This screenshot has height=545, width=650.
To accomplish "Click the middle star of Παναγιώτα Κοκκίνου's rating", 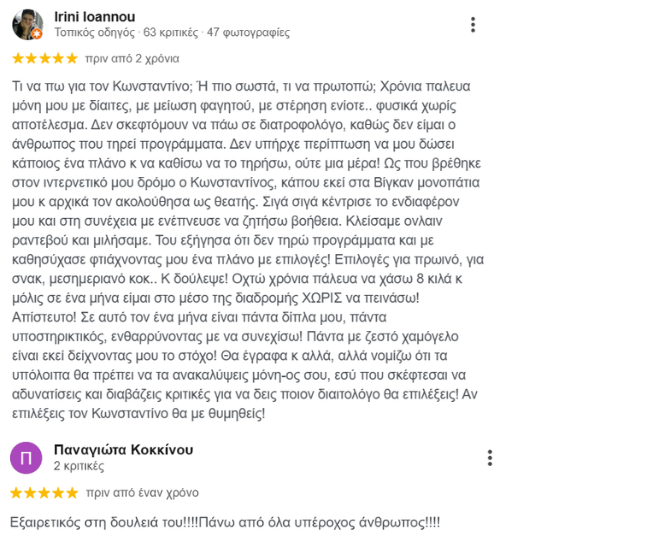I will pos(44,492).
